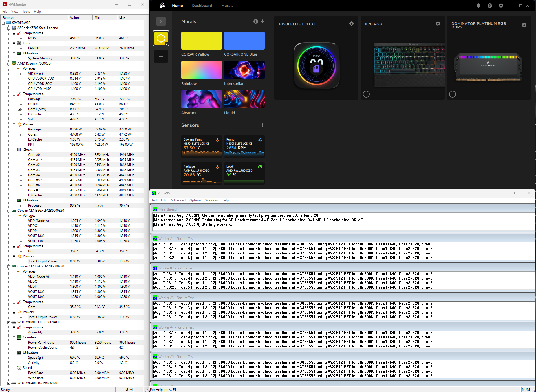Collapse ASRock X670E Steel Legend node

8,28
